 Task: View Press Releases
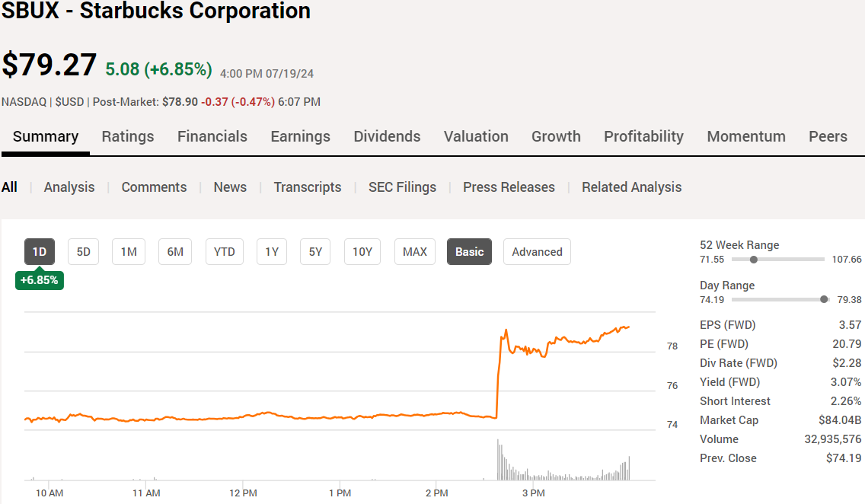point(509,187)
